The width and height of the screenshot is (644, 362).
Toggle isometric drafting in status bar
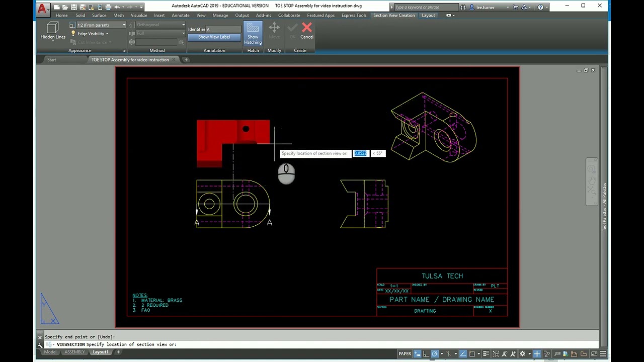tap(449, 354)
